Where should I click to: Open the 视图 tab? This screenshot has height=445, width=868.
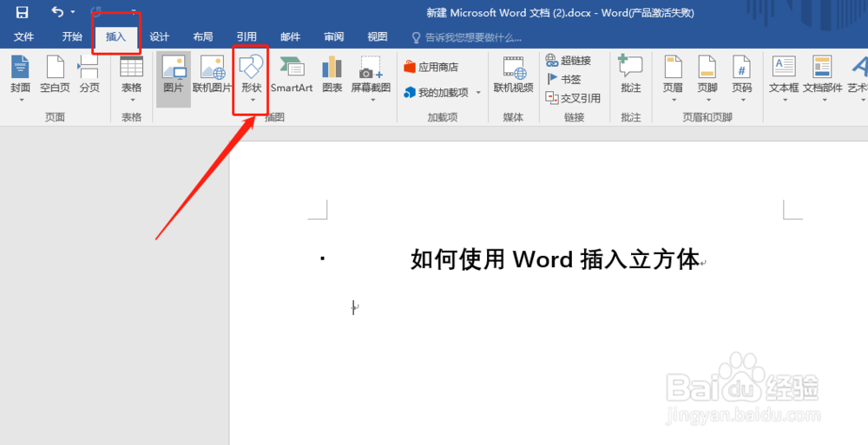(x=378, y=37)
